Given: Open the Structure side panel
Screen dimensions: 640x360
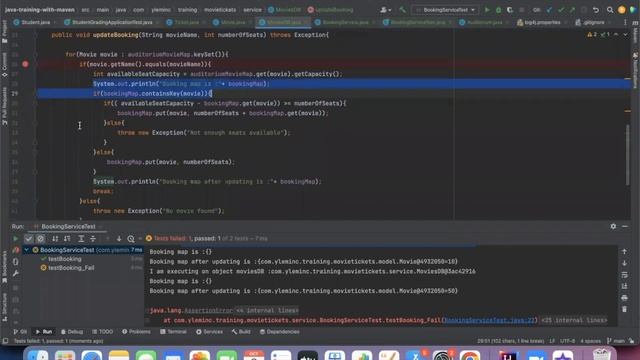Looking at the screenshot, I should pos(4,307).
